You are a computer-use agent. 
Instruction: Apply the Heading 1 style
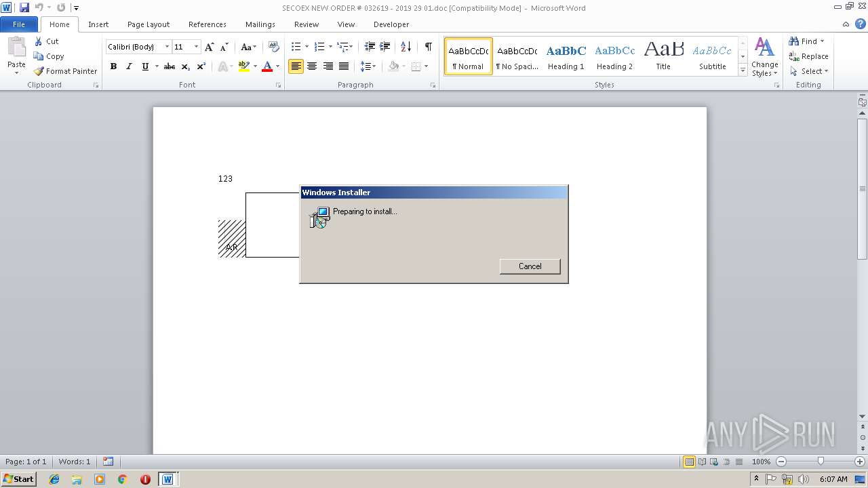566,56
